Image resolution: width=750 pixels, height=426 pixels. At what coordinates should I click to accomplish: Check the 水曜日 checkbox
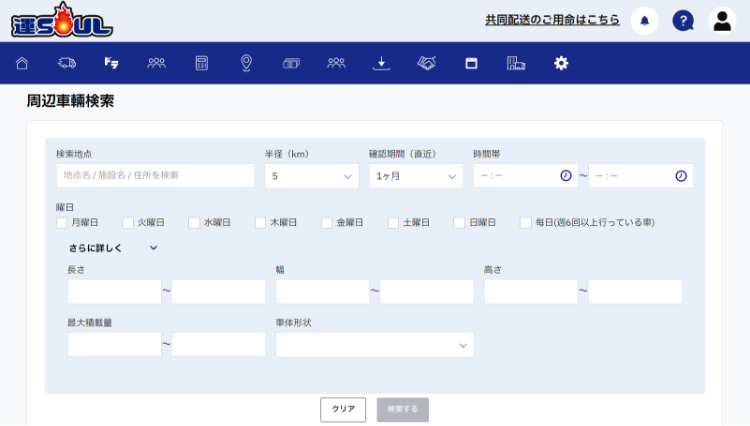194,223
